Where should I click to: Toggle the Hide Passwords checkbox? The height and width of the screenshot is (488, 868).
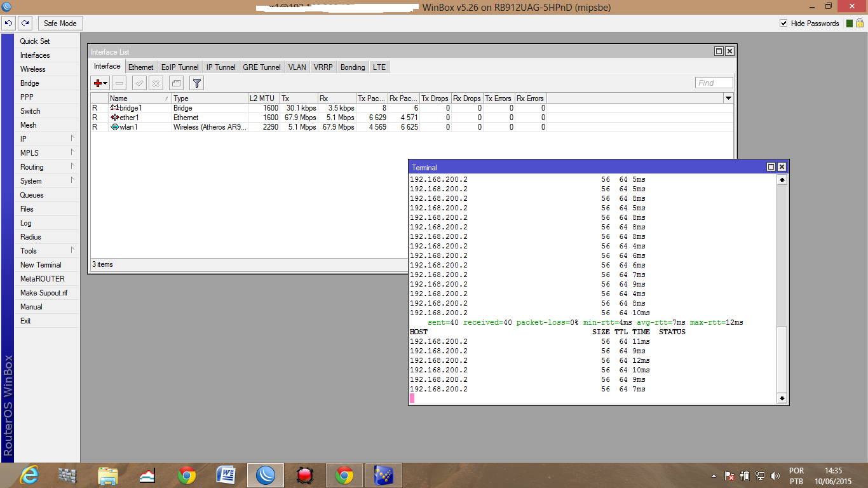783,24
